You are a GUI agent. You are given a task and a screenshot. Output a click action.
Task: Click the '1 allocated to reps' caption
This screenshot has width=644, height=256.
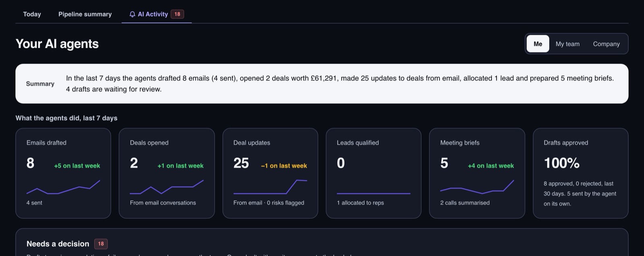pos(360,203)
